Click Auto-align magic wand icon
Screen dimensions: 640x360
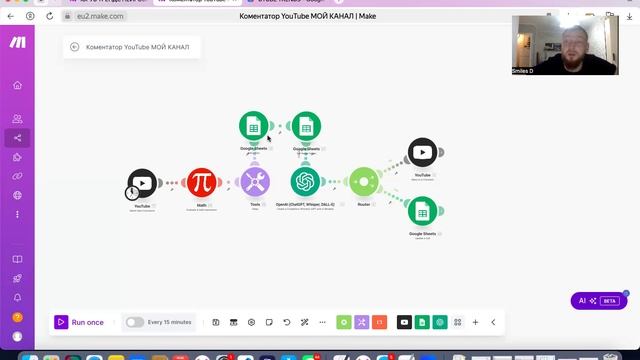click(x=304, y=322)
